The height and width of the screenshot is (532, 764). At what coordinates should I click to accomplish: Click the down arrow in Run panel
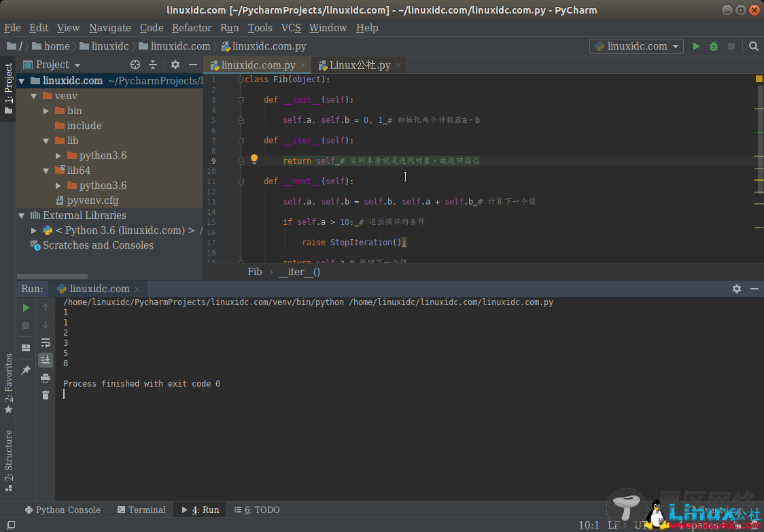[x=46, y=325]
